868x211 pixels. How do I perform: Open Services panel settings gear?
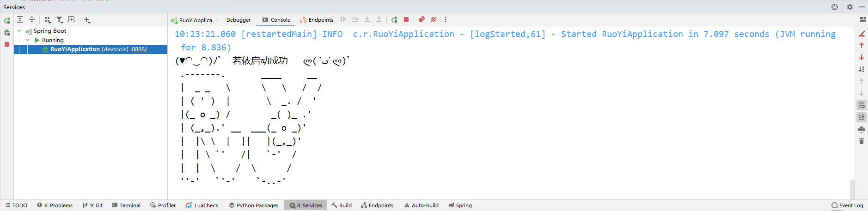pos(850,7)
